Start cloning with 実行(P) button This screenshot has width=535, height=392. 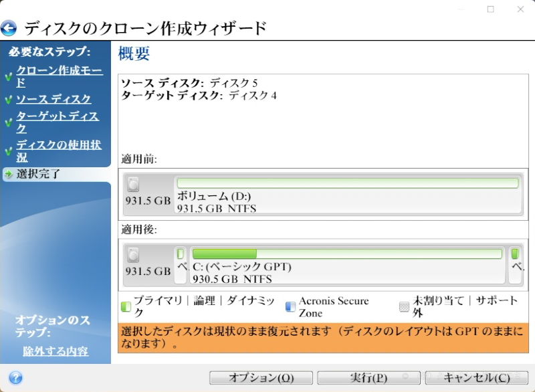368,378
